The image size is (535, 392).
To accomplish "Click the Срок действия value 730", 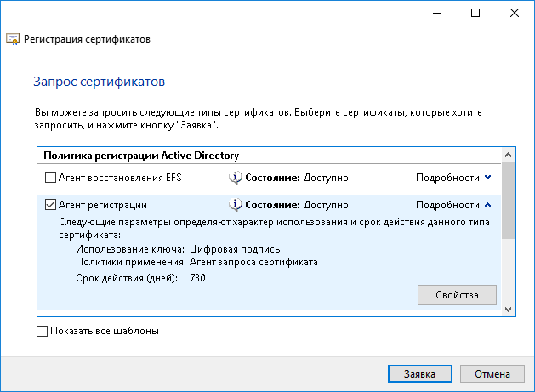I will pos(197,277).
